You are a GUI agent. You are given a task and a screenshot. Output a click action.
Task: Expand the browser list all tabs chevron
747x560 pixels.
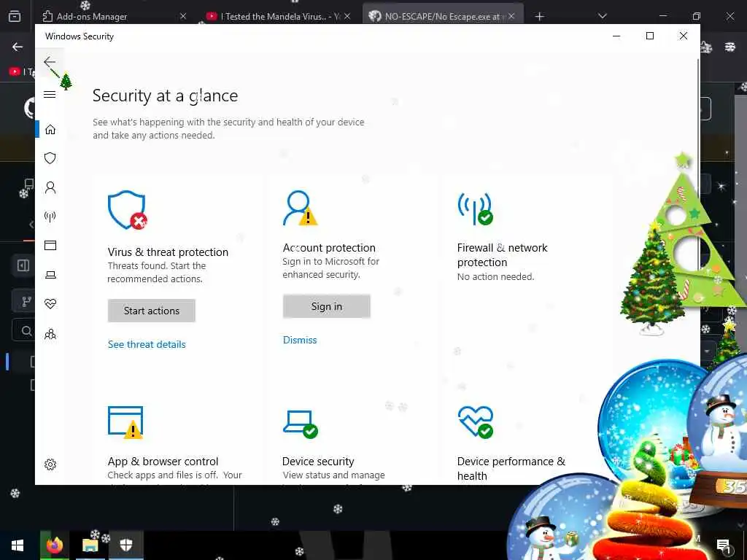click(603, 16)
